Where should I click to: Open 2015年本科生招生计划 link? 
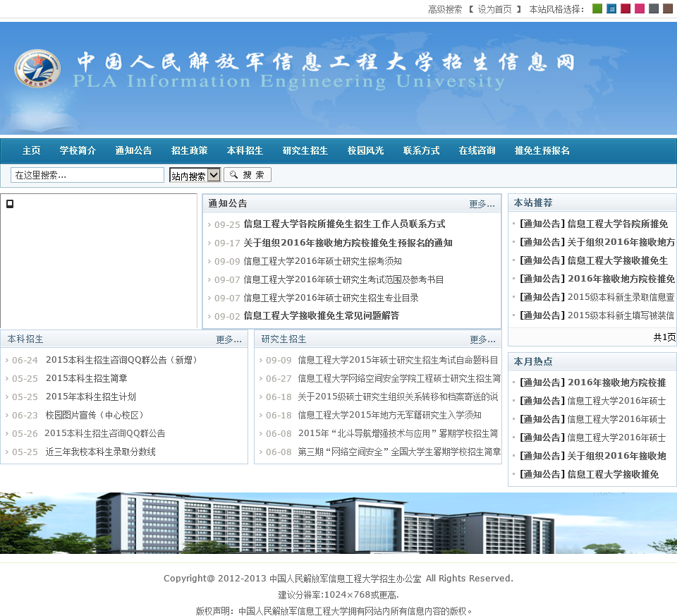(91, 397)
